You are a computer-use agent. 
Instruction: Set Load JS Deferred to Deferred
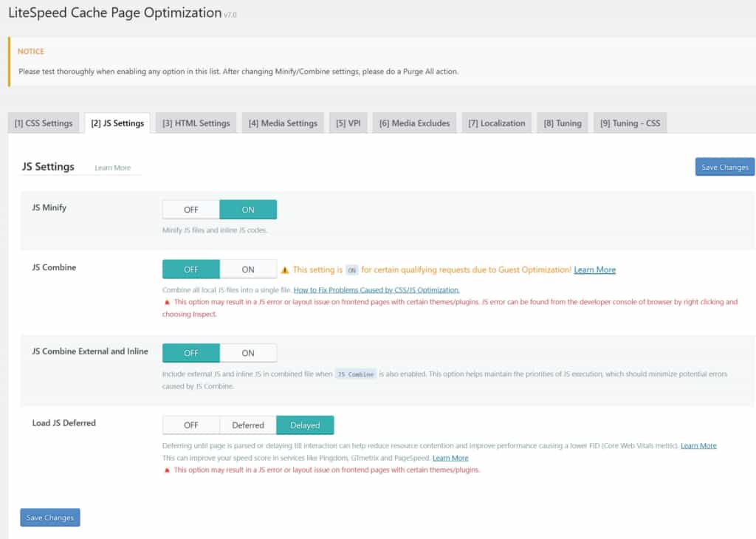tap(247, 425)
